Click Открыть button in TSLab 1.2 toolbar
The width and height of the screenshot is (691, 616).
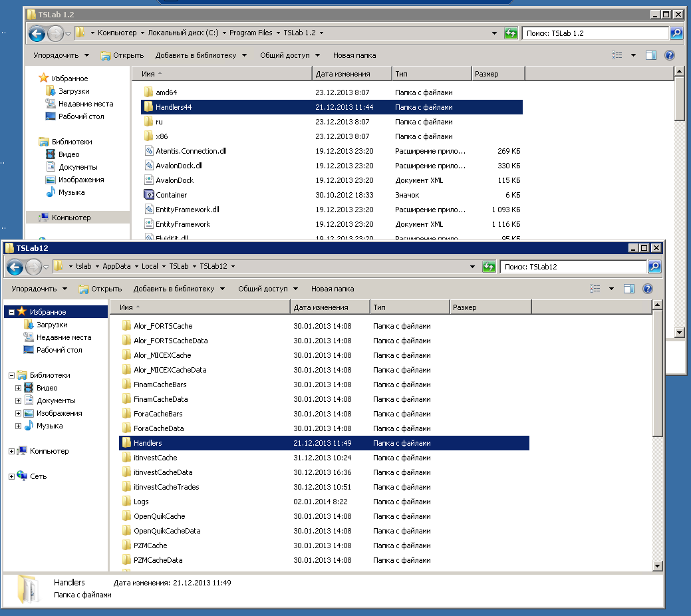click(x=122, y=55)
